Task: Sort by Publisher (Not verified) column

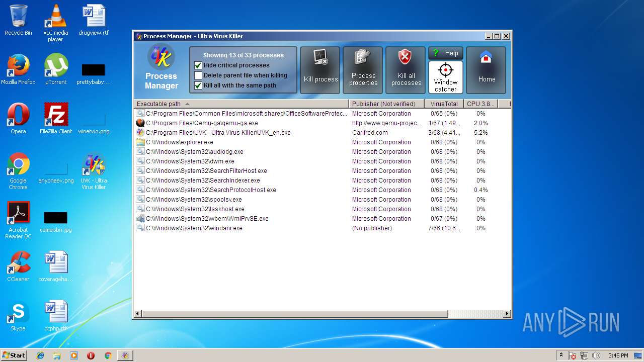Action: (386, 104)
